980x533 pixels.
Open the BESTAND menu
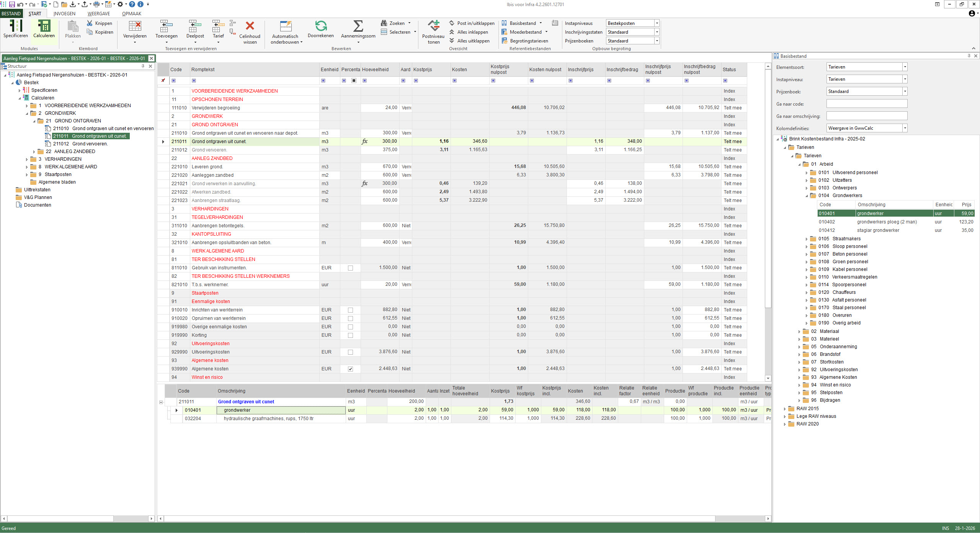11,13
